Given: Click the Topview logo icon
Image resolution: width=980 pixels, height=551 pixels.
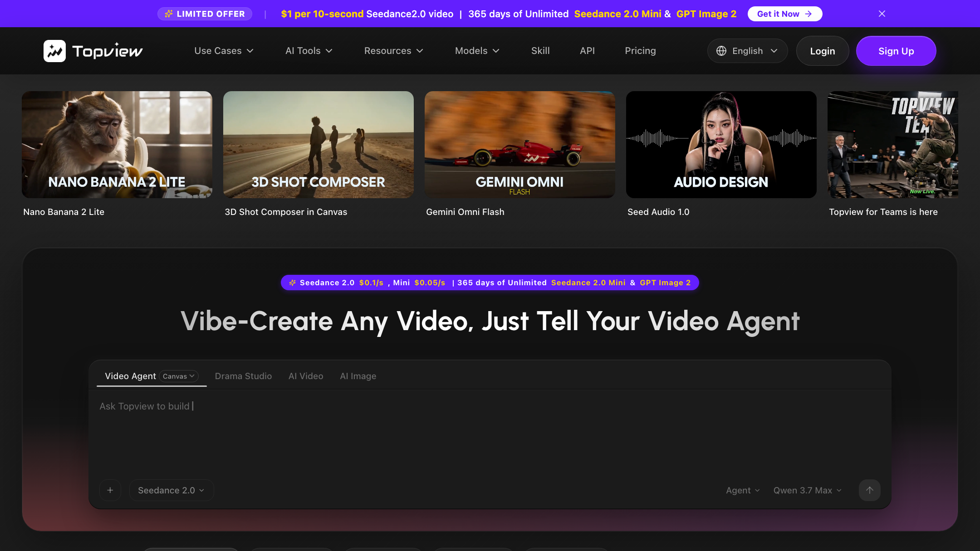Looking at the screenshot, I should 54,51.
